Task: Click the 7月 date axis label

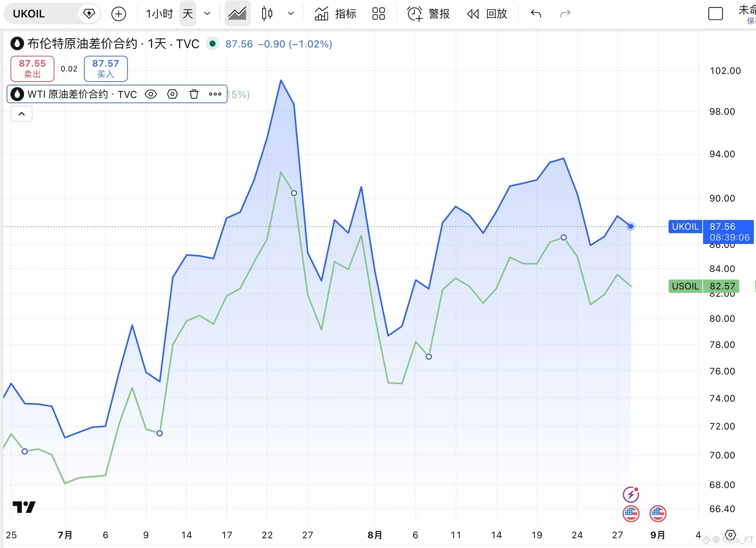Action: click(65, 535)
